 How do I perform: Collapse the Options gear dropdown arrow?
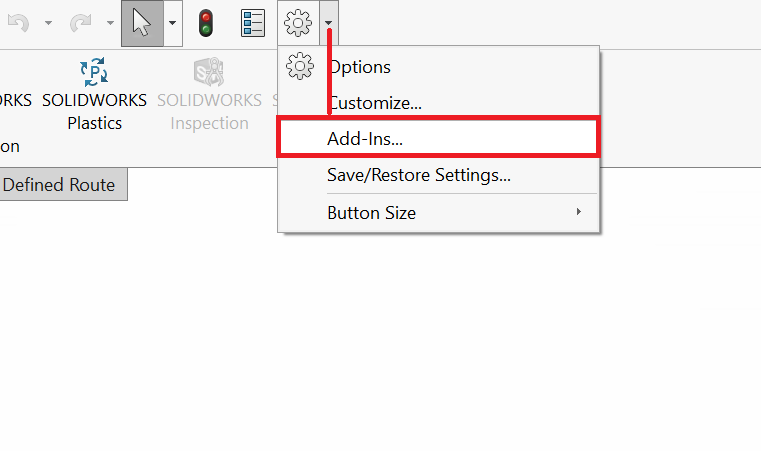328,23
